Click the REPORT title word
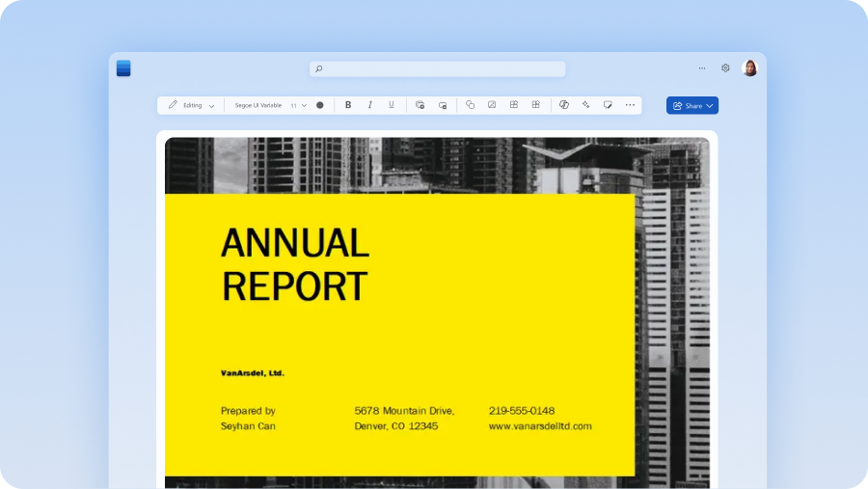868x489 pixels. click(294, 285)
